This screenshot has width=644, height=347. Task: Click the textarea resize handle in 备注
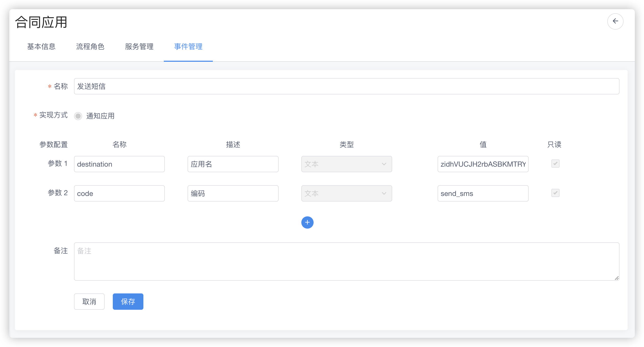tap(616, 278)
